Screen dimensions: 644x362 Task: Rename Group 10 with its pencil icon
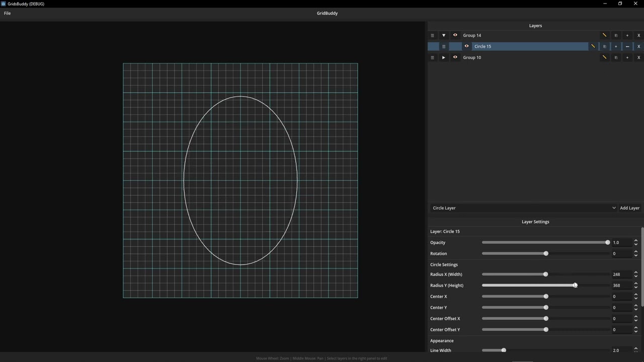tap(604, 57)
